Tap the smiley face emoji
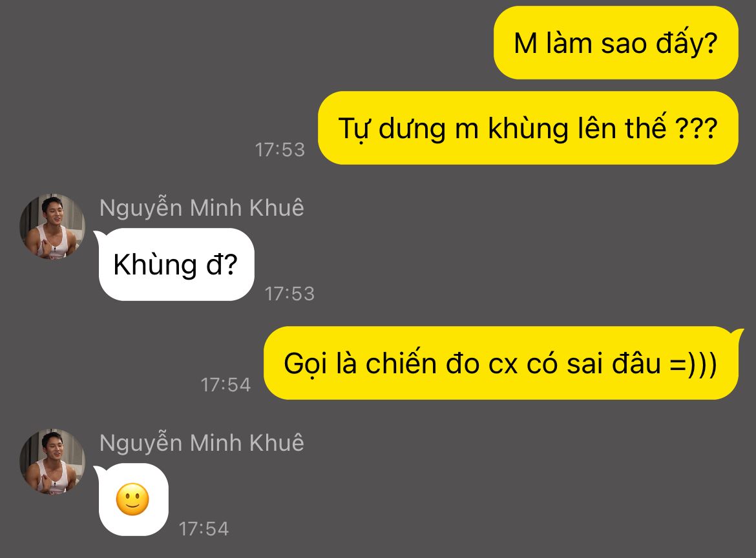Screen dimensions: 756x558 pos(132,499)
